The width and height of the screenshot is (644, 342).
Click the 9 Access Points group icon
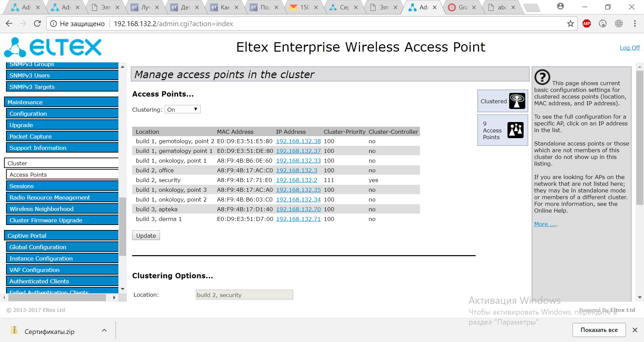coord(515,130)
